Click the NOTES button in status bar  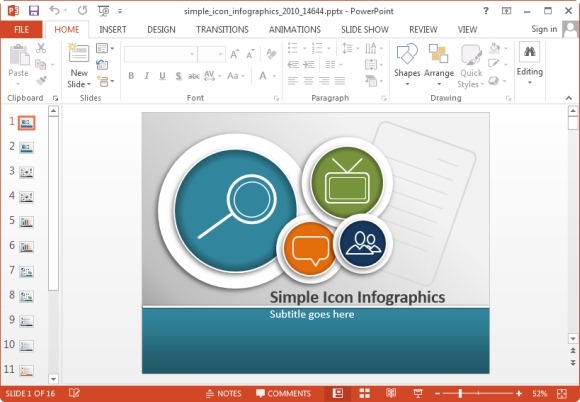(223, 393)
